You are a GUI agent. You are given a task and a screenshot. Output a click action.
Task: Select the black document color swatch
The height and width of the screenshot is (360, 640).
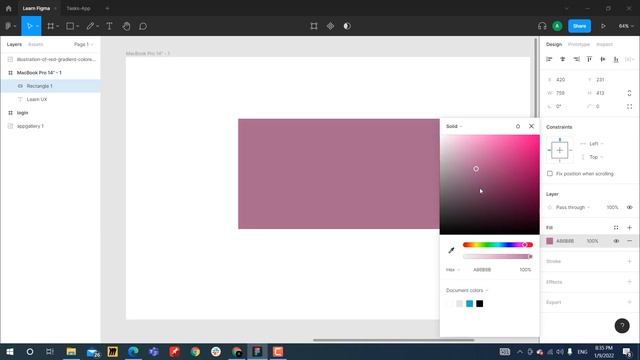click(480, 304)
